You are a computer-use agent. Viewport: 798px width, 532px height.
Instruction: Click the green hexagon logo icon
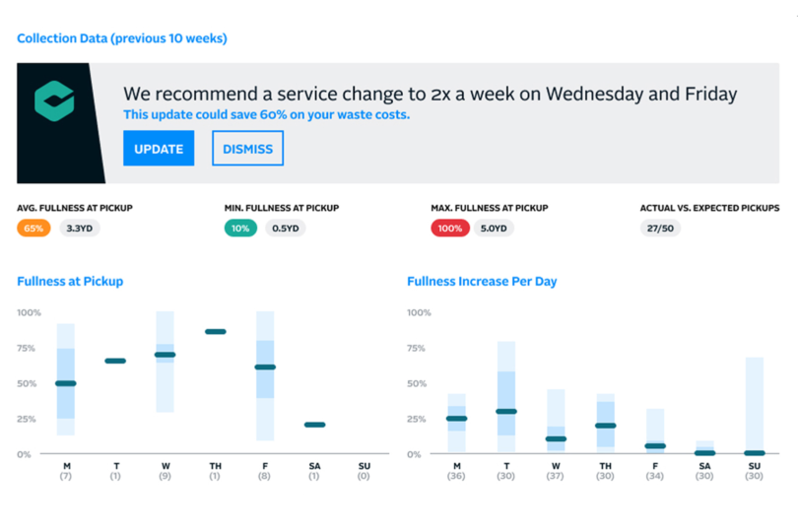point(54,100)
